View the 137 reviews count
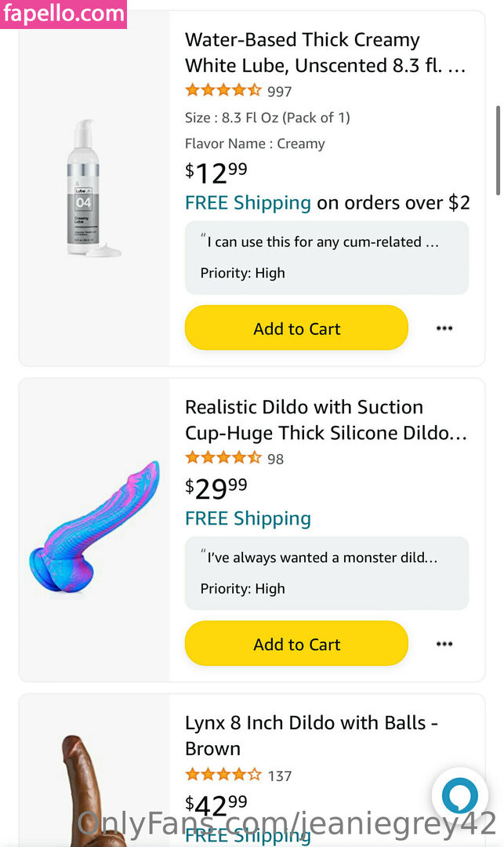Image resolution: width=504 pixels, height=847 pixels. point(279,776)
